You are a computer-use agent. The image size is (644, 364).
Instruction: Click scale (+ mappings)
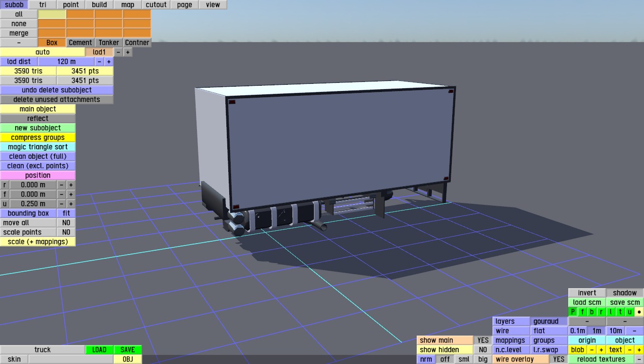pyautogui.click(x=38, y=242)
